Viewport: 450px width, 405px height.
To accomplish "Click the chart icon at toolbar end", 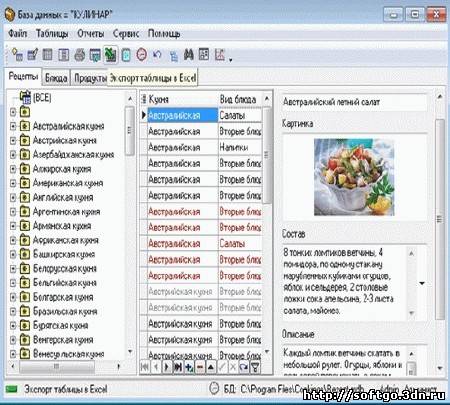I will [220, 55].
